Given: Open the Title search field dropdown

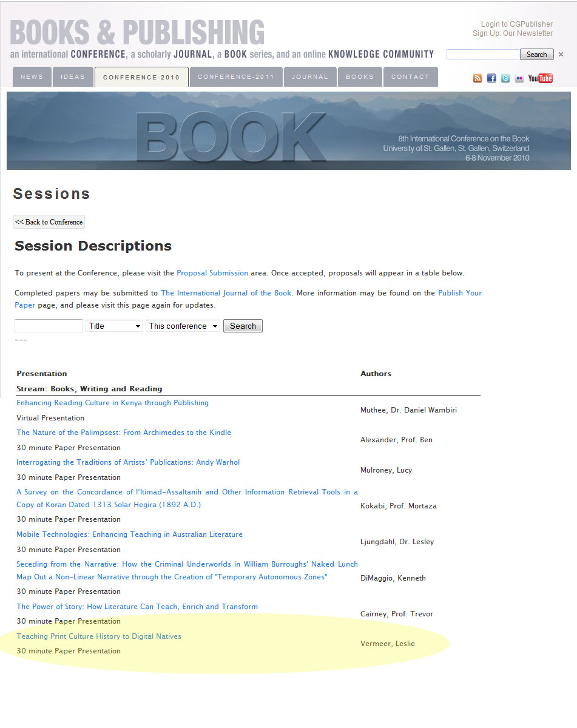Looking at the screenshot, I should click(x=114, y=326).
